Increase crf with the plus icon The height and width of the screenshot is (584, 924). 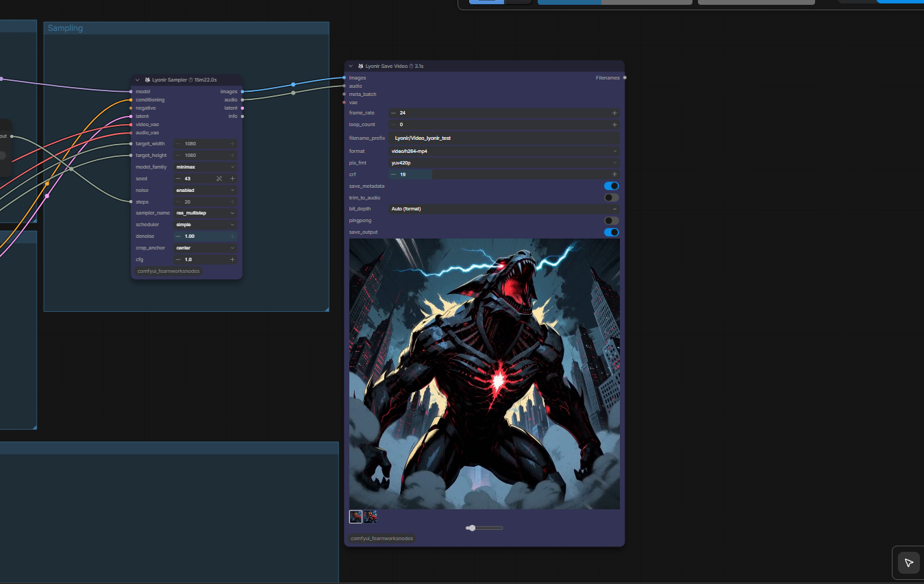pyautogui.click(x=614, y=175)
